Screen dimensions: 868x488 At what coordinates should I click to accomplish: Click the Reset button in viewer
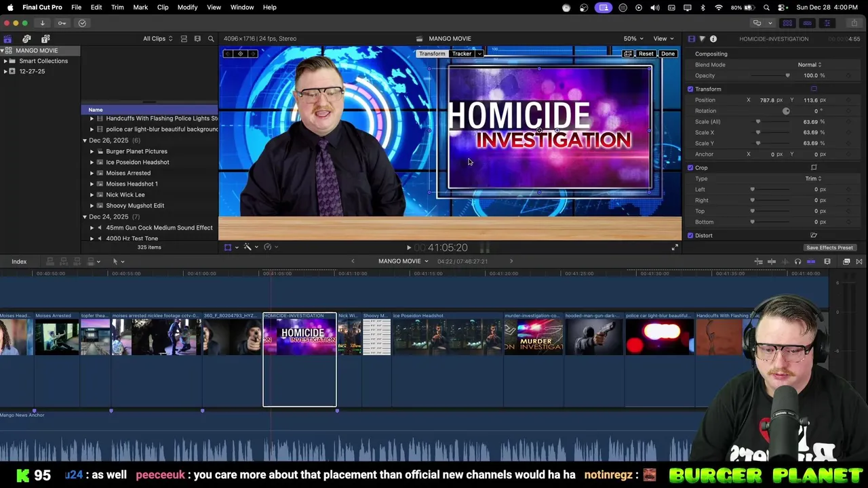[646, 54]
